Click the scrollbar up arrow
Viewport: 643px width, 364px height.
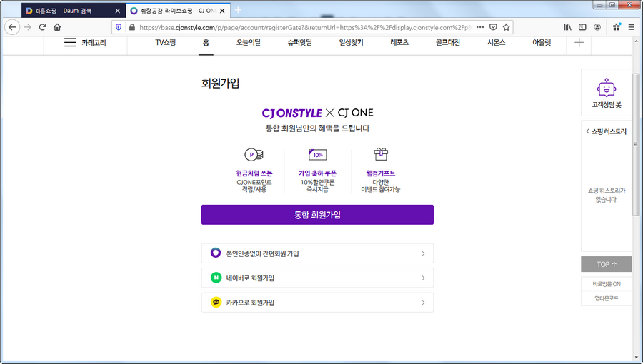point(636,41)
